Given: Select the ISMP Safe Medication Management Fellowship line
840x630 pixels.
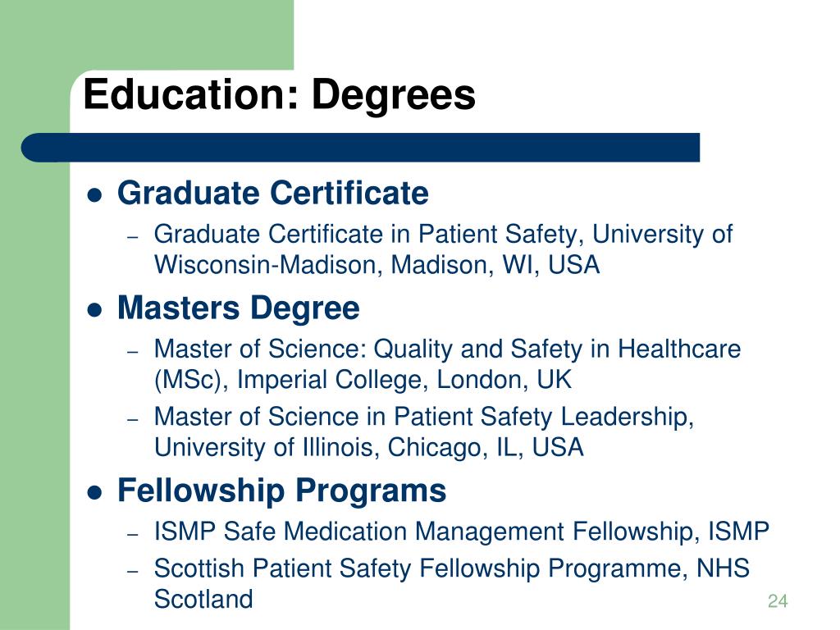Looking at the screenshot, I should click(x=461, y=532).
